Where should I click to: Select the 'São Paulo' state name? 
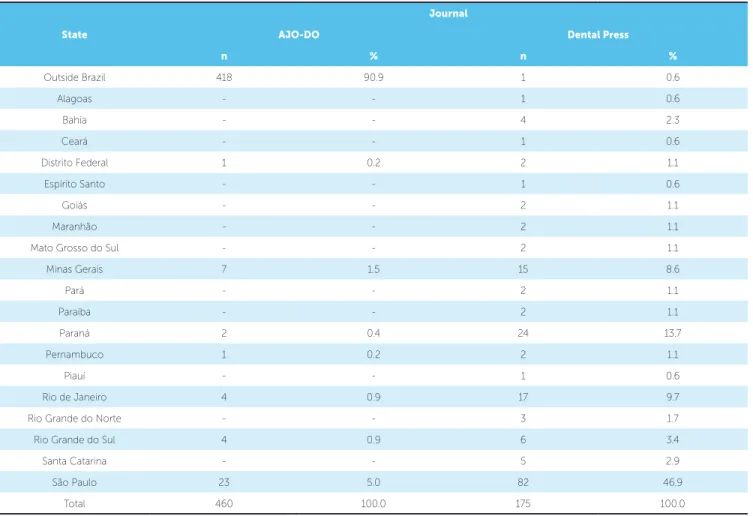pos(74,482)
